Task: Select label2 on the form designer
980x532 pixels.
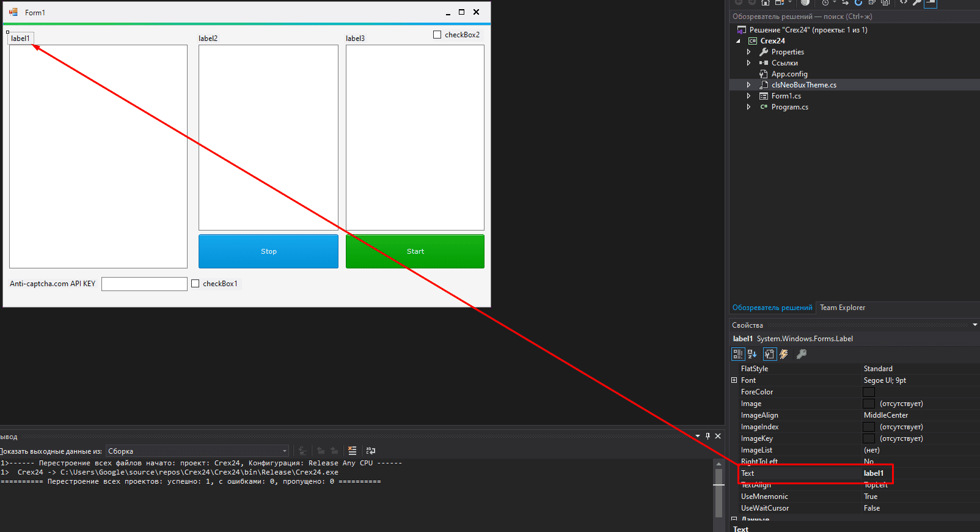Action: coord(208,39)
